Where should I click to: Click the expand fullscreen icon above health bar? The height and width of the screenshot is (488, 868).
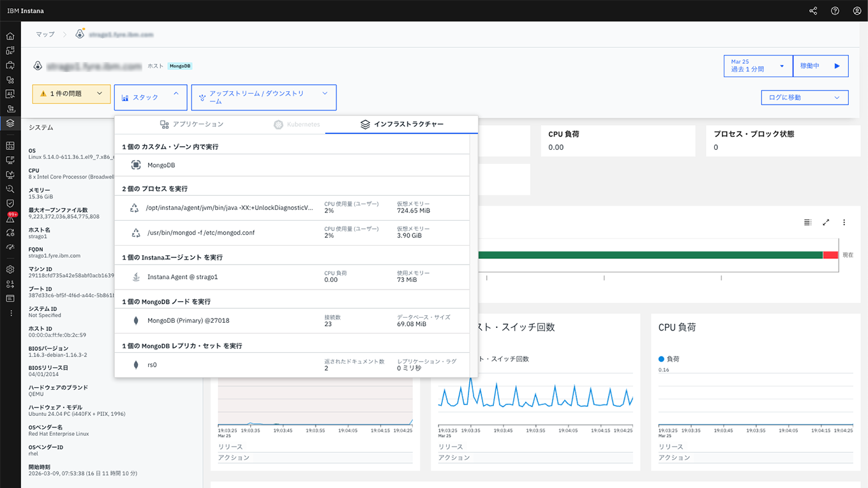click(826, 223)
